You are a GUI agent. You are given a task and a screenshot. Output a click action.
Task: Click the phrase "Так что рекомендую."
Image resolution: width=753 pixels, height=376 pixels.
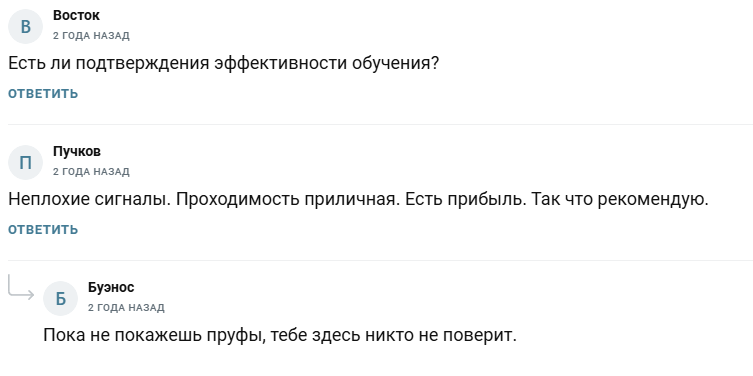[620, 199]
